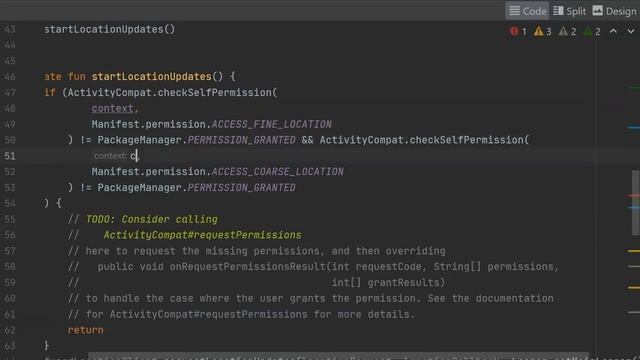
Task: Place cursor in line 51 after context hint
Action: point(138,156)
